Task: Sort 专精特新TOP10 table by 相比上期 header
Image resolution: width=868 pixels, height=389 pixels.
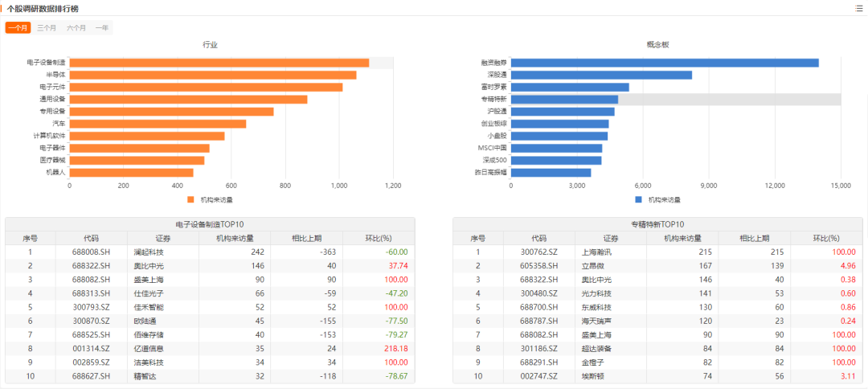Action: 755,238
